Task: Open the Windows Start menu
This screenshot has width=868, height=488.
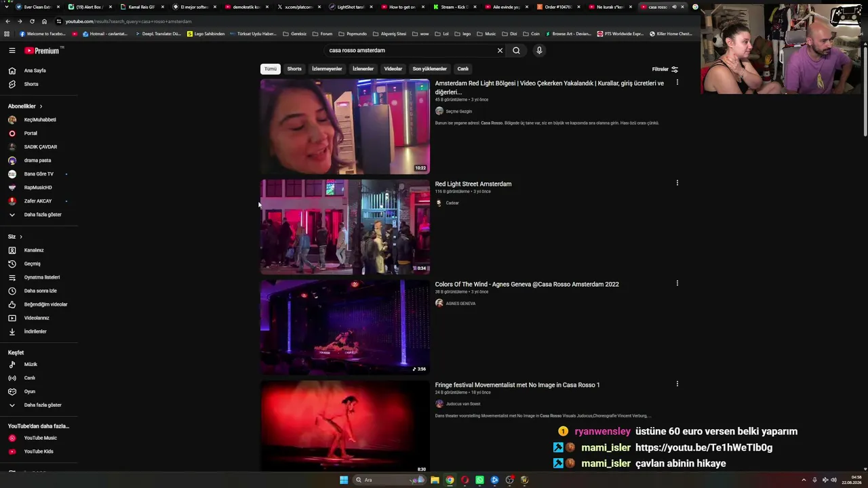Action: point(344,480)
